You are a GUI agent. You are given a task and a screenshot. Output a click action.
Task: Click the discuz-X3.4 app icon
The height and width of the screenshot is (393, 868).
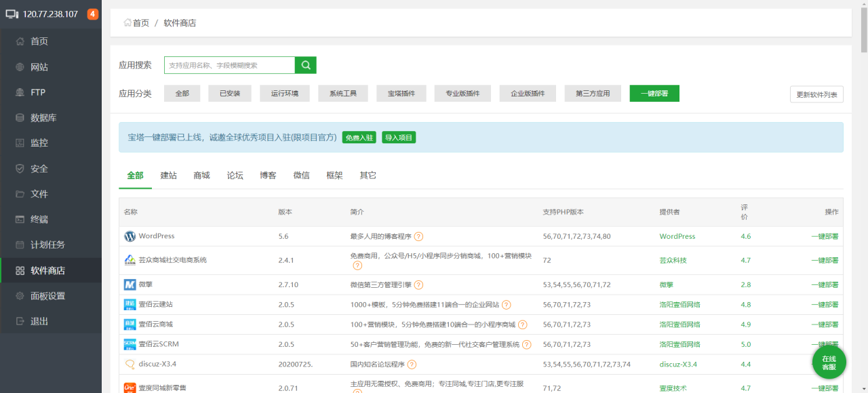[x=130, y=364]
